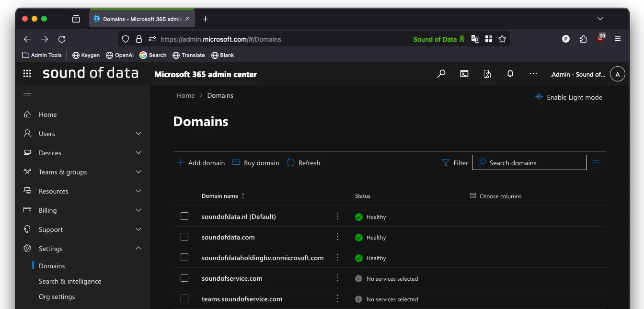The width and height of the screenshot is (644, 309).
Task: Go to Home in the sidebar
Action: pyautogui.click(x=47, y=114)
